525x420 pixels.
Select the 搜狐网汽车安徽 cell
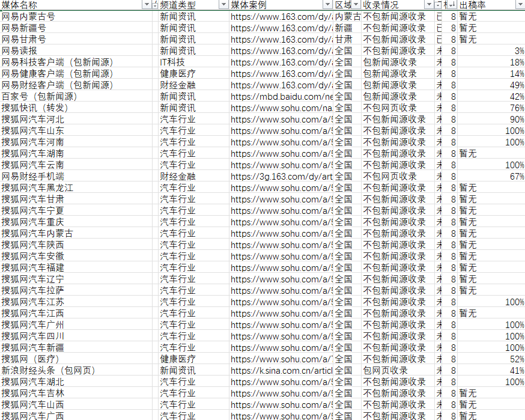(76, 256)
